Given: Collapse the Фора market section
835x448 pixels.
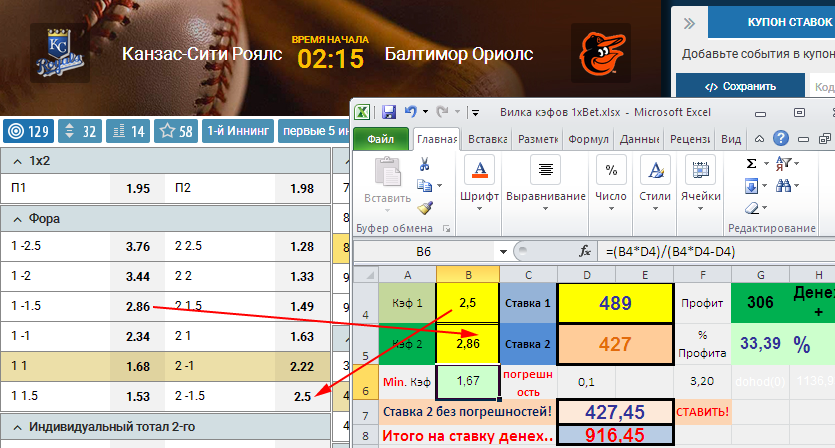Looking at the screenshot, I should point(18,219).
